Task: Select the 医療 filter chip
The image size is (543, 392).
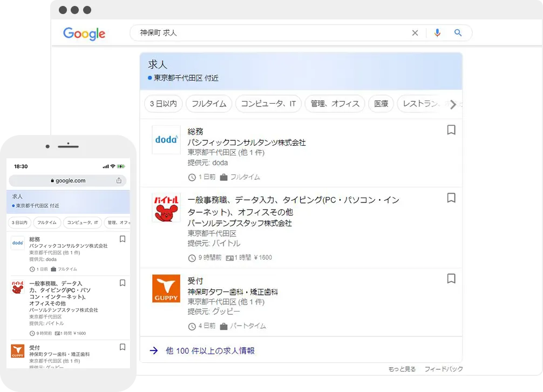Action: (x=381, y=104)
